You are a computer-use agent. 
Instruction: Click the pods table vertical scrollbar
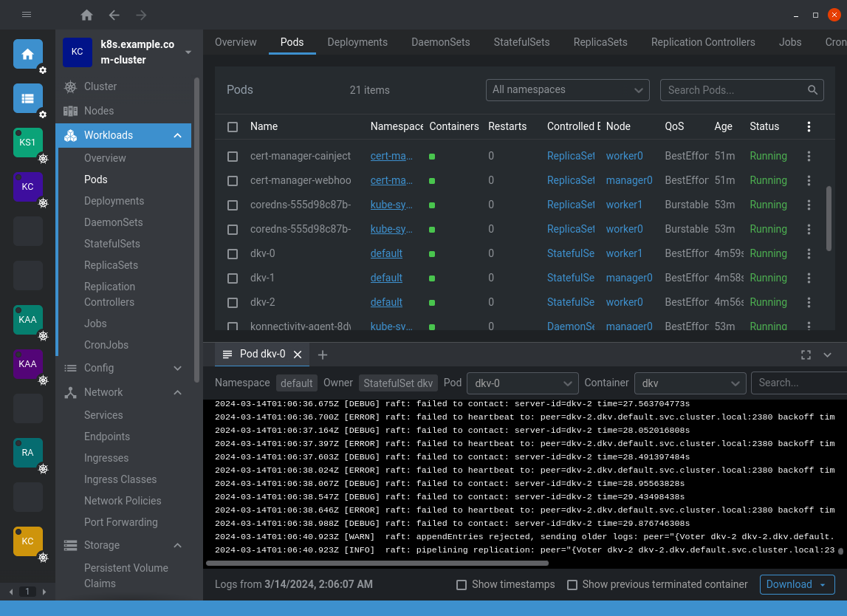click(x=829, y=219)
